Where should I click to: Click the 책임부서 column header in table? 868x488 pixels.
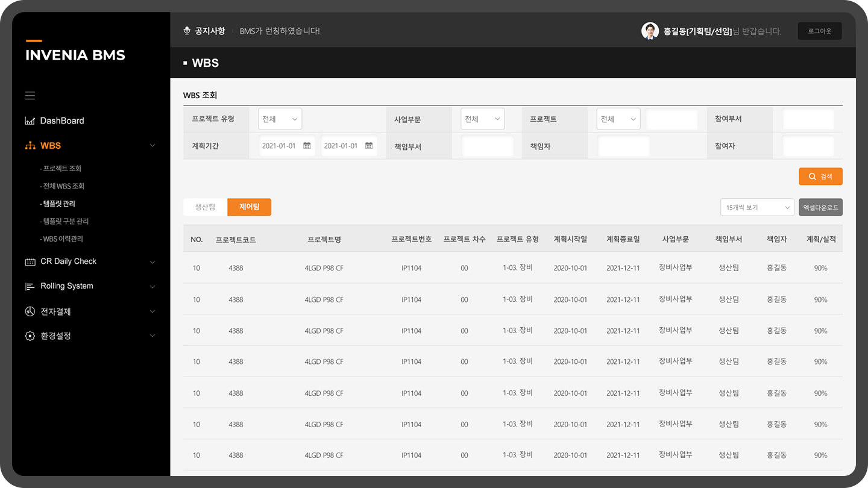729,240
